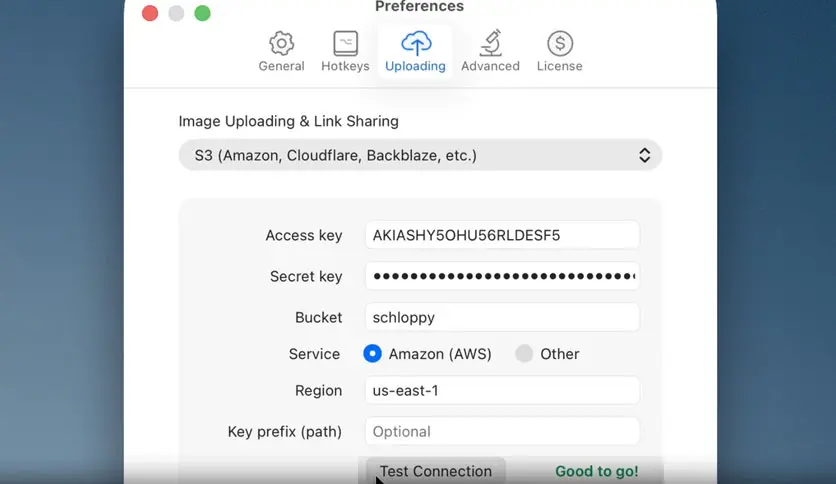836x484 pixels.
Task: Click the dropdown up-down chevron arrows
Action: coord(645,155)
